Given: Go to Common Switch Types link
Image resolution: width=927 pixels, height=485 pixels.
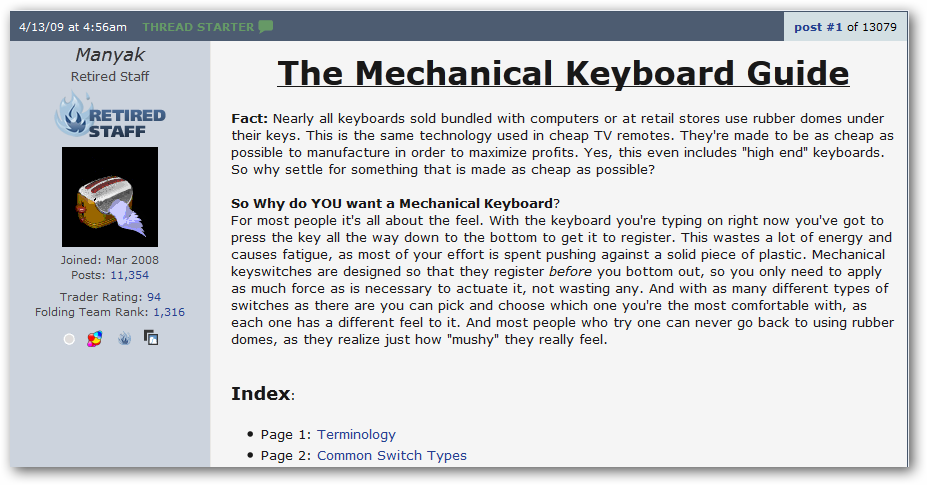Looking at the screenshot, I should [x=392, y=455].
